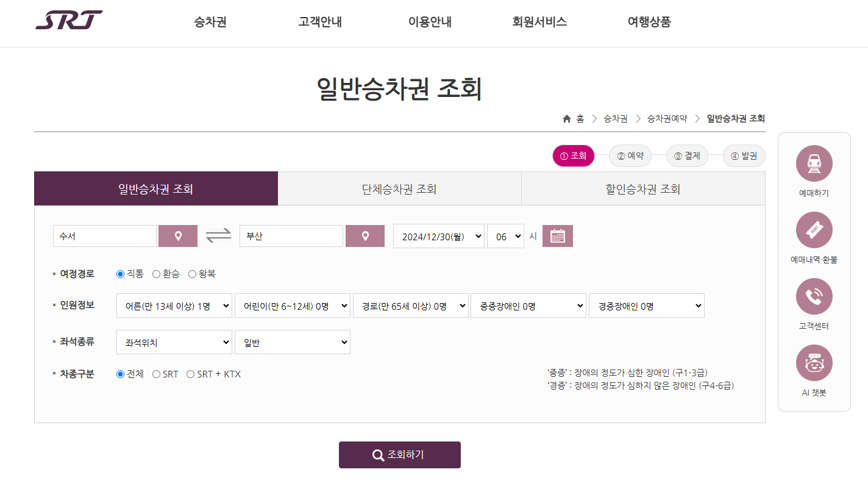Open the 회원서비스 menu
The image size is (868, 486).
[x=539, y=20]
